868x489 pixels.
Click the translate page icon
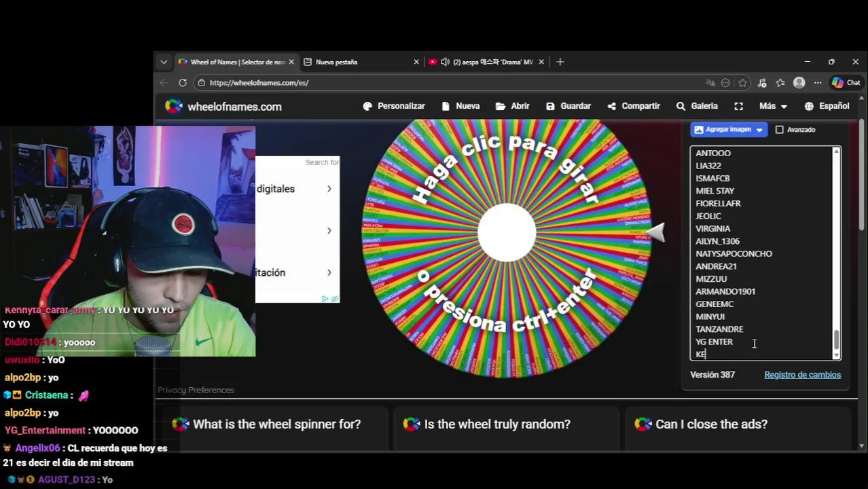tap(710, 83)
